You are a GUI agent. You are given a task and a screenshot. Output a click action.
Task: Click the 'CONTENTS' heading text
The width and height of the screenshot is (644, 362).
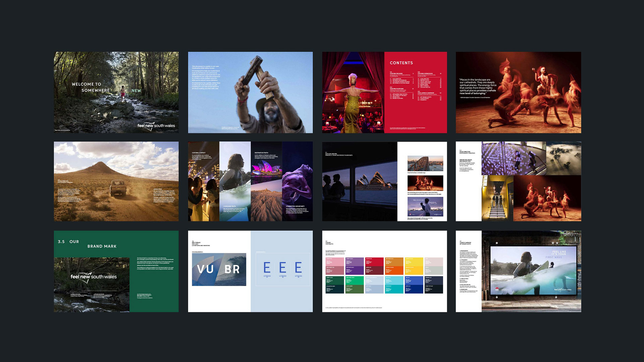click(401, 63)
